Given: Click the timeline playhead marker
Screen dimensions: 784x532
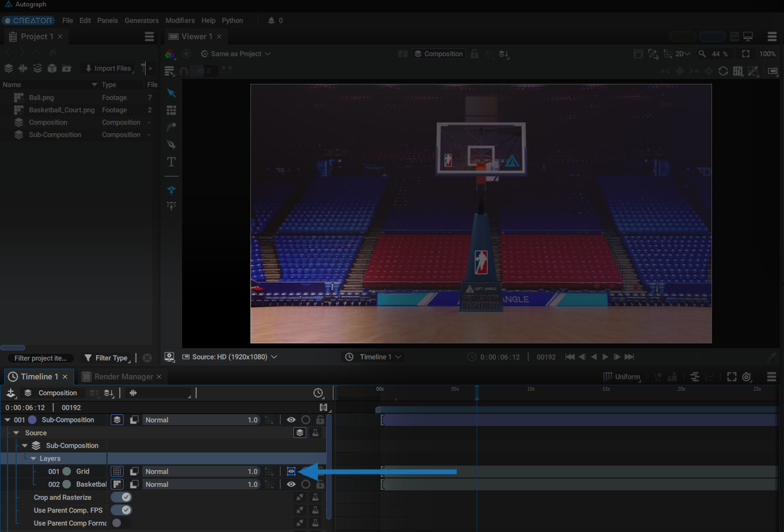Looking at the screenshot, I should pos(477,393).
